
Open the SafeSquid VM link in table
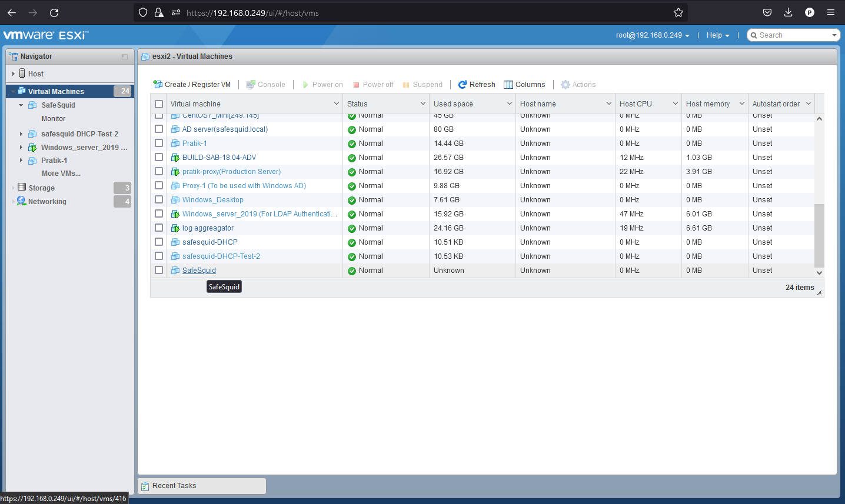pyautogui.click(x=199, y=271)
